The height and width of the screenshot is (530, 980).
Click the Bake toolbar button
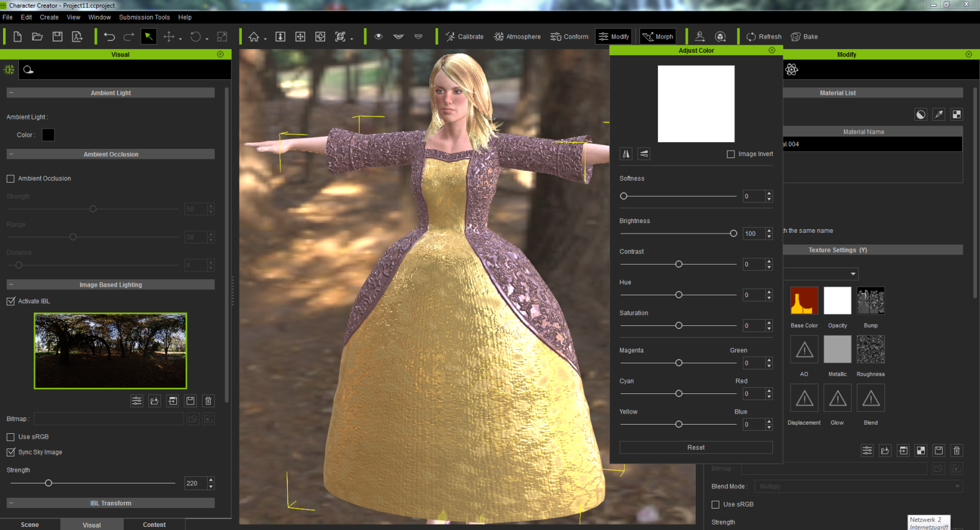tap(804, 37)
